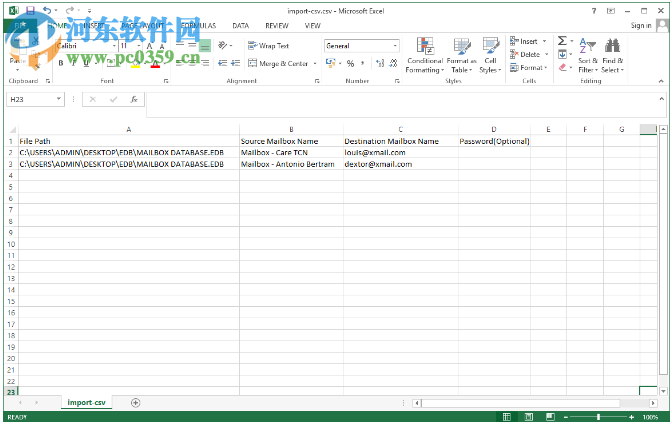Image resolution: width=672 pixels, height=422 pixels.
Task: Switch to the VIEW ribbon tab
Action: [313, 24]
